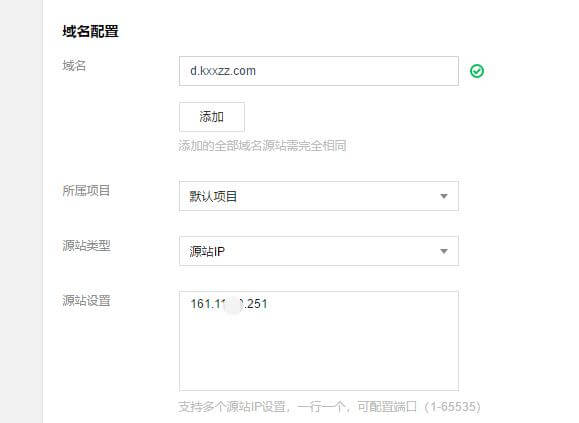The image size is (579, 423).
Task: Open the 源站类型 dropdown showing 源站IP
Action: click(319, 251)
